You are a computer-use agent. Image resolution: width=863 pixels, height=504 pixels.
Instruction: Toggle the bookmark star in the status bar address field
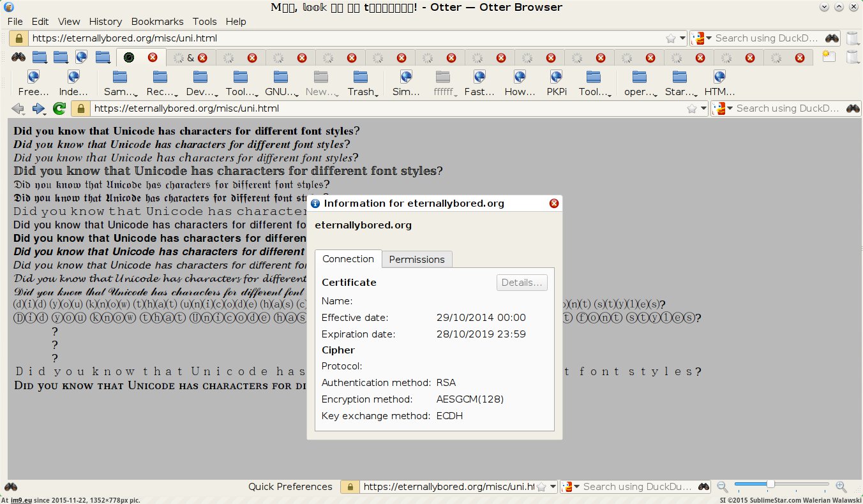(542, 487)
